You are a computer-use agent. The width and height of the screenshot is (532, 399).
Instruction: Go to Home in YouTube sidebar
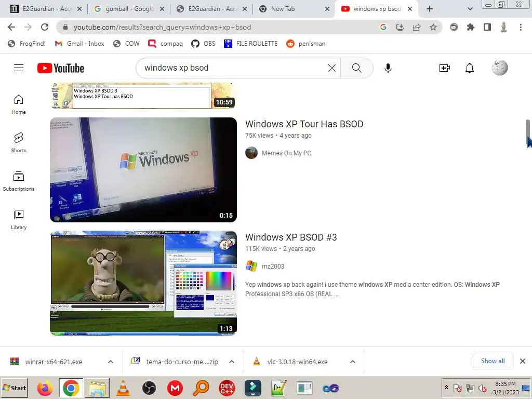point(19,104)
